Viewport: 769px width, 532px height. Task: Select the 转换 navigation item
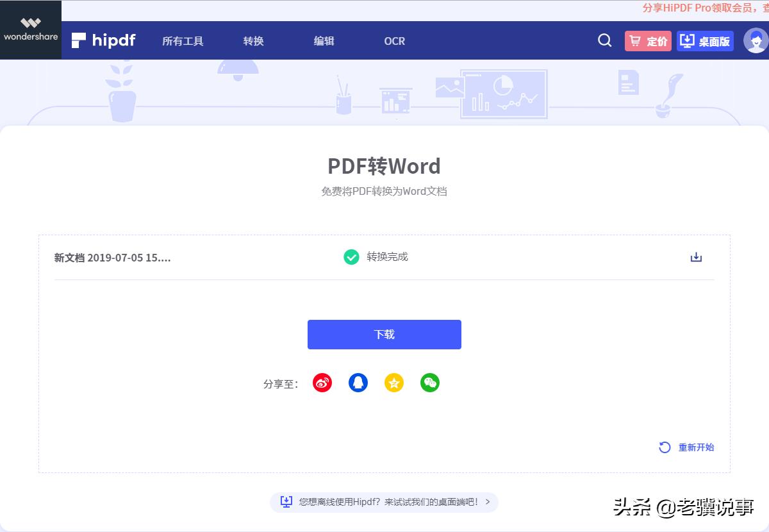point(253,40)
